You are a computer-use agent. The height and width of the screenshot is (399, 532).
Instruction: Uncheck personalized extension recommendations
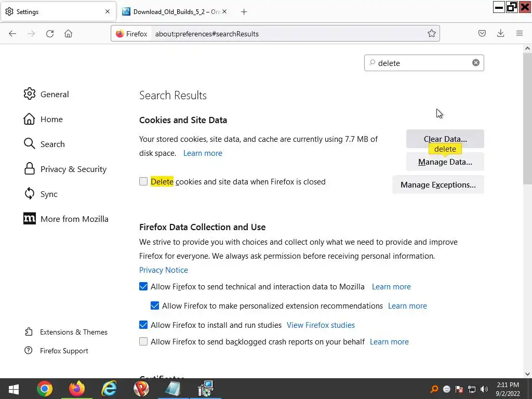tap(155, 305)
